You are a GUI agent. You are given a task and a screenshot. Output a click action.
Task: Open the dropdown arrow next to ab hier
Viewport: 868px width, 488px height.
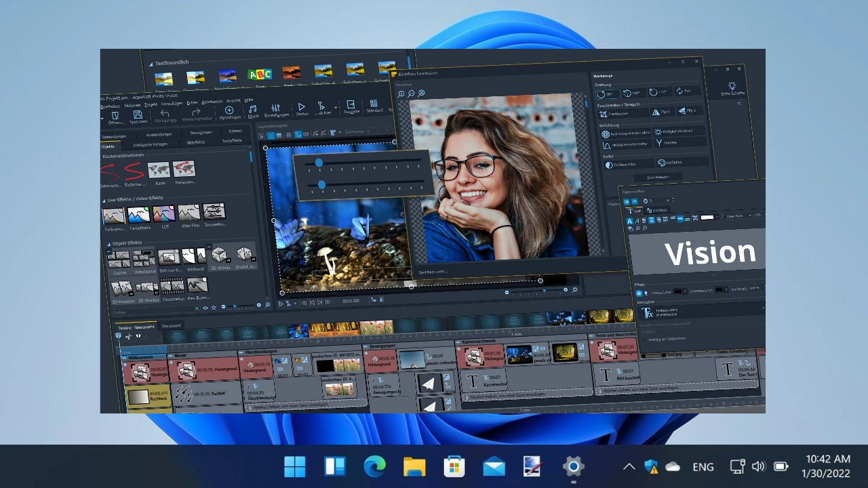(336, 108)
